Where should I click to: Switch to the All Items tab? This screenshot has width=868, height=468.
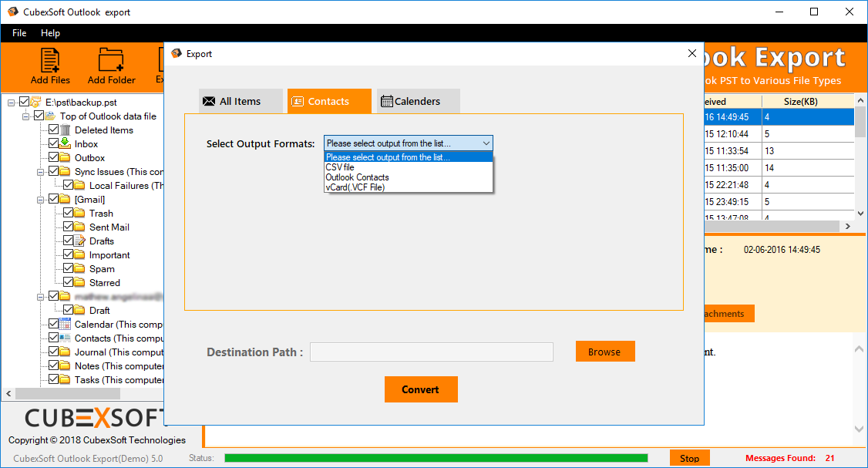[x=231, y=101]
